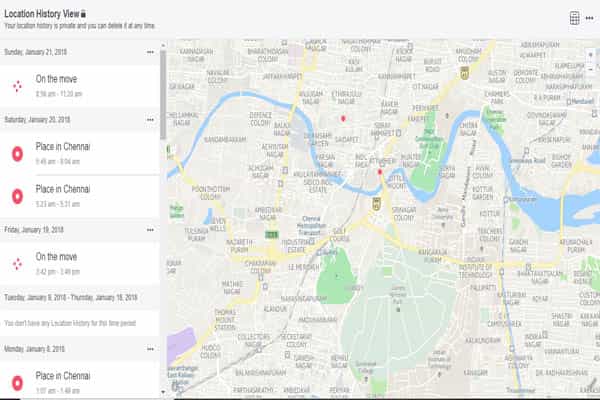Open options menu for Saturday, January 20
The image size is (600, 400).
(150, 120)
